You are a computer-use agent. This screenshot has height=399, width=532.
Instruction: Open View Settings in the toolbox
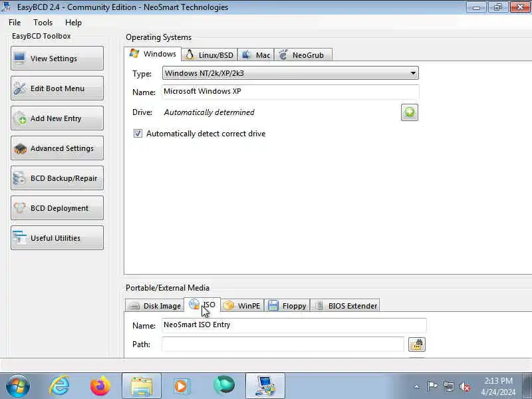click(57, 59)
